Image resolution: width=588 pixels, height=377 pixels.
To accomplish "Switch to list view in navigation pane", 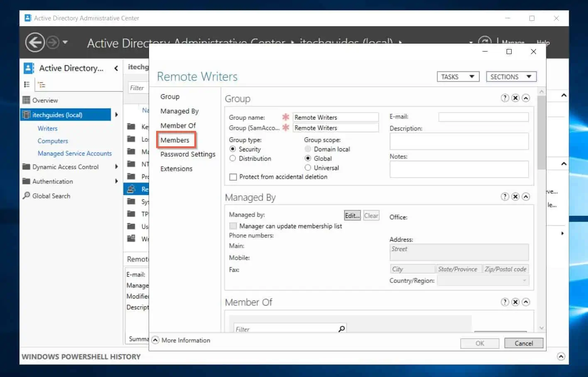I will [27, 84].
